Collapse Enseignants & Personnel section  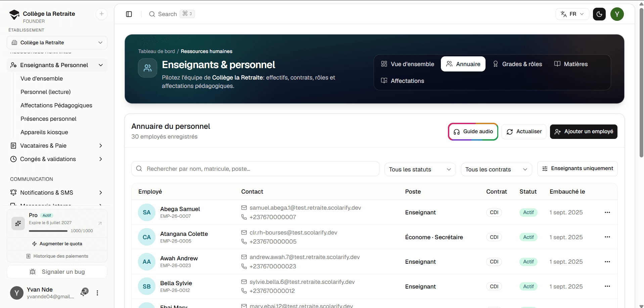[57, 65]
